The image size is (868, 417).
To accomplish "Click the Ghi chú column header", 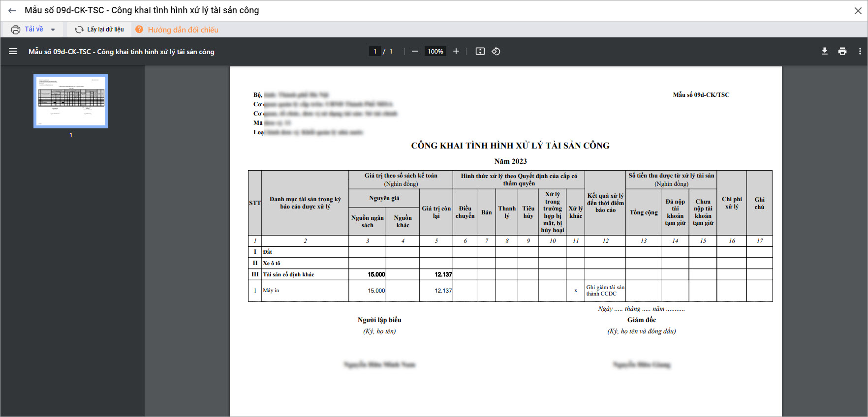I will pyautogui.click(x=760, y=203).
